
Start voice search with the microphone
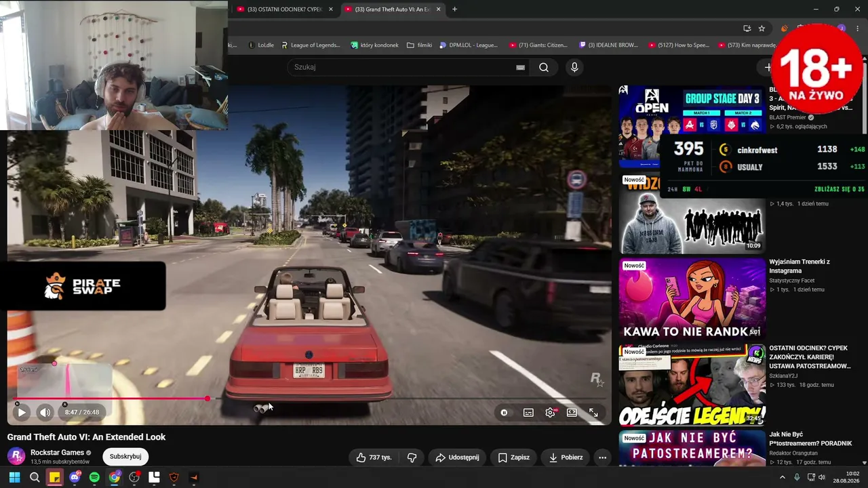[574, 67]
